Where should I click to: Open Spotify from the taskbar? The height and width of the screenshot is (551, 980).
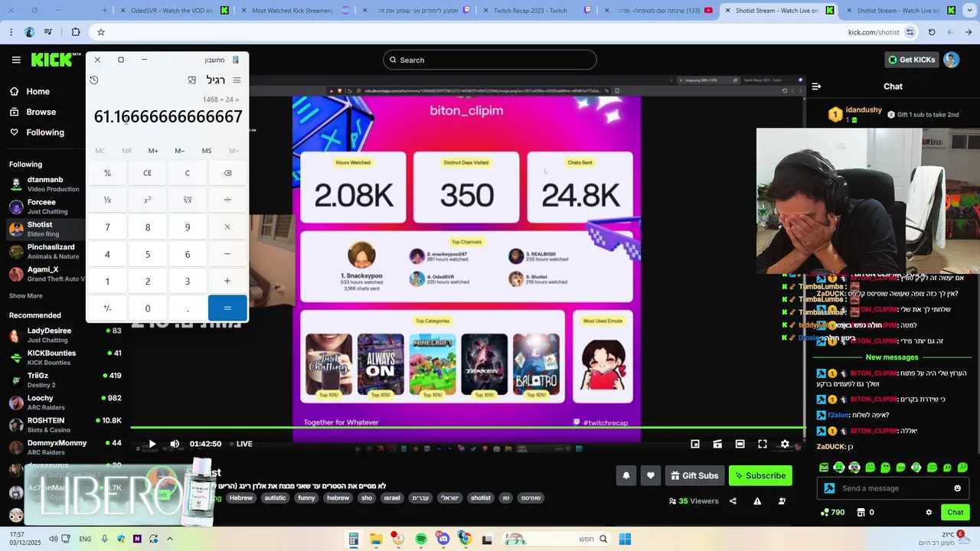click(x=421, y=539)
